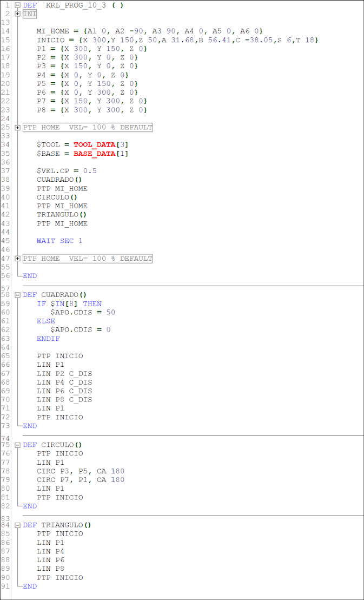Click PTP INICIO on line 76
Screen dimensions: 364x600
coord(59,453)
